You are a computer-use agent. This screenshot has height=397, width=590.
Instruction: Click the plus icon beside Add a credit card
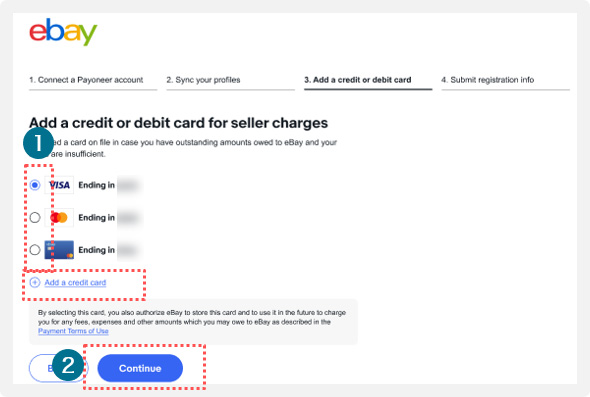(x=35, y=282)
